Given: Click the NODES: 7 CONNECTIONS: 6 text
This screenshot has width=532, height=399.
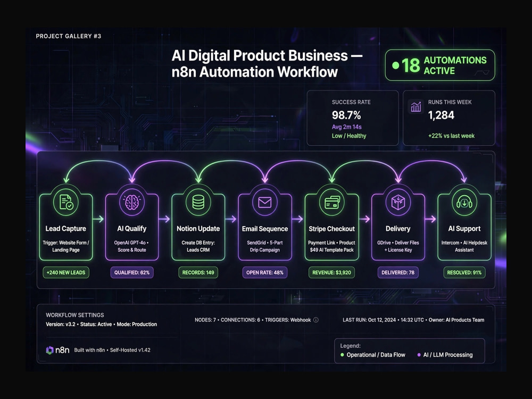Looking at the screenshot, I should pos(227,320).
